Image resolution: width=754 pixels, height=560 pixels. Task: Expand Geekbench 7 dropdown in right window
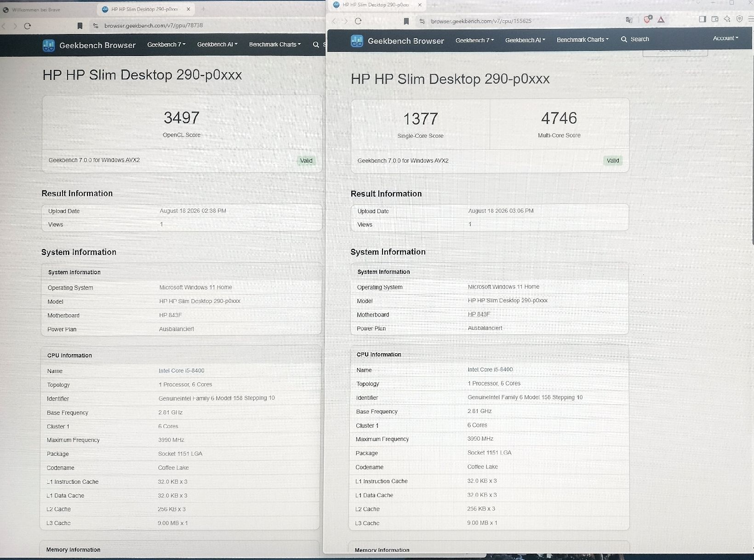pyautogui.click(x=475, y=40)
